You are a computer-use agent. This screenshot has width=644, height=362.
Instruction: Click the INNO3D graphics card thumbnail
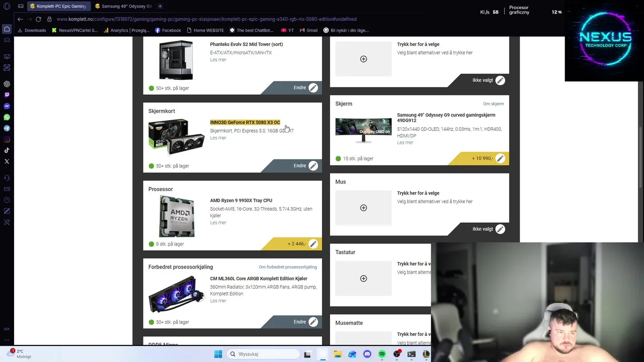[176, 136]
